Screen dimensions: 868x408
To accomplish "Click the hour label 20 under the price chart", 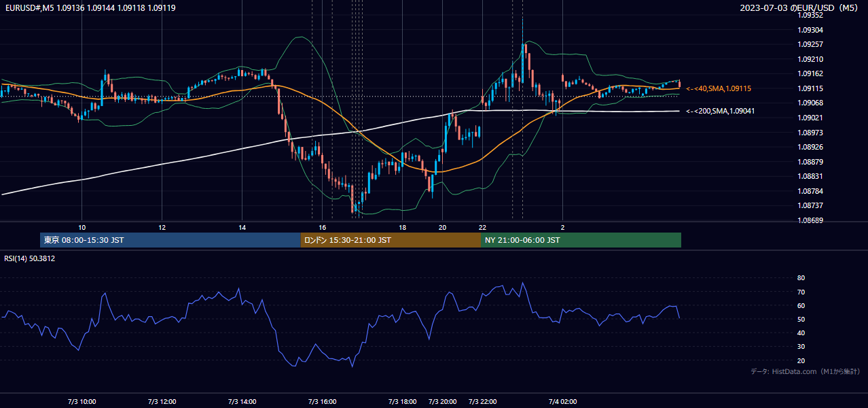I will [443, 227].
